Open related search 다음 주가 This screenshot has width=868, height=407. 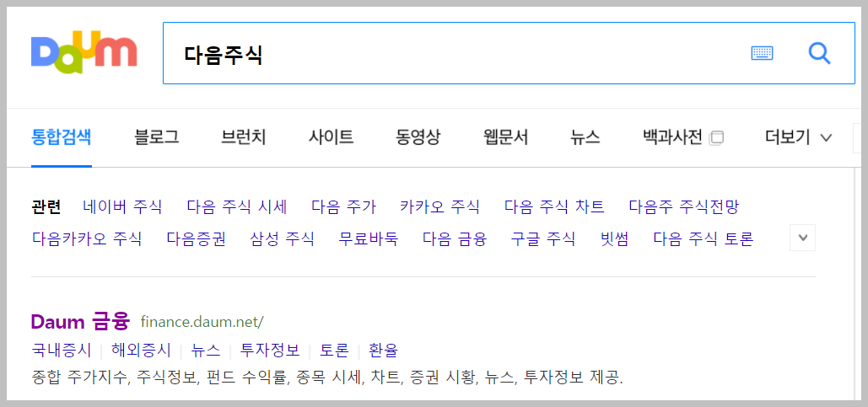pyautogui.click(x=344, y=207)
